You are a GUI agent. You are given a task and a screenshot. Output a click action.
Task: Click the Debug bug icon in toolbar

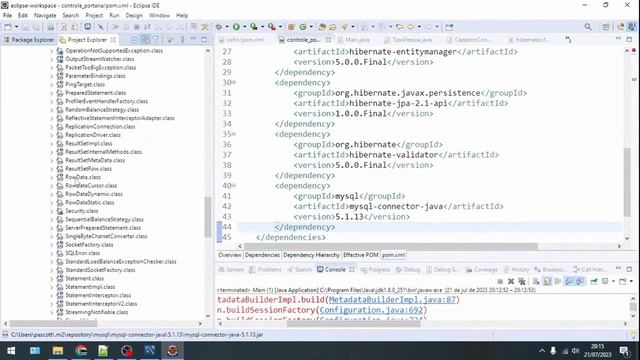click(x=219, y=27)
